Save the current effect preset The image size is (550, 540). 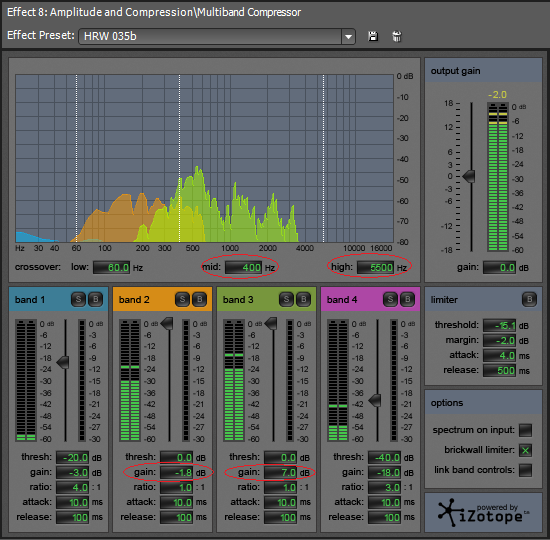tap(373, 36)
